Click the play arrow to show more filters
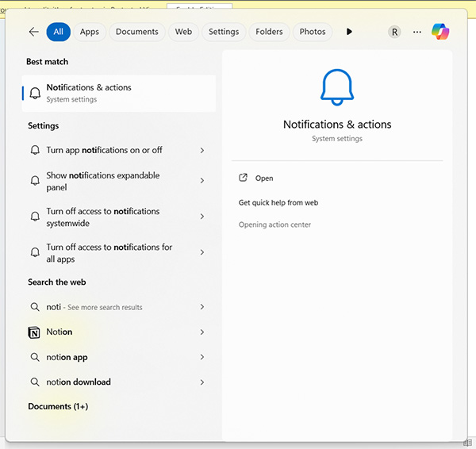Viewport: 476px width, 449px height. pos(349,32)
